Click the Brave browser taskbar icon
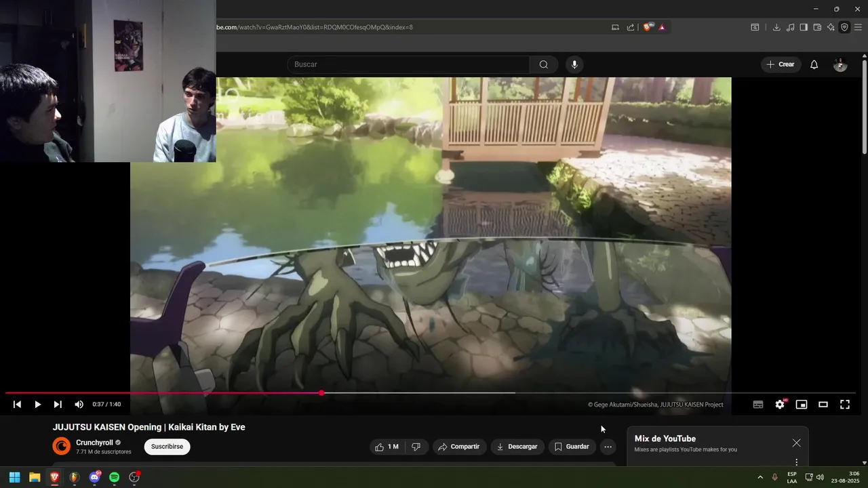 [x=54, y=477]
